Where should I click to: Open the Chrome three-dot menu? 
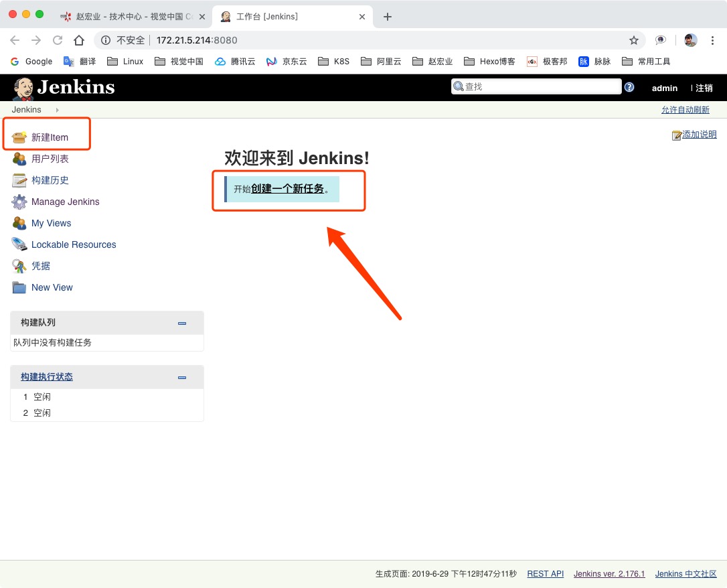pos(713,40)
